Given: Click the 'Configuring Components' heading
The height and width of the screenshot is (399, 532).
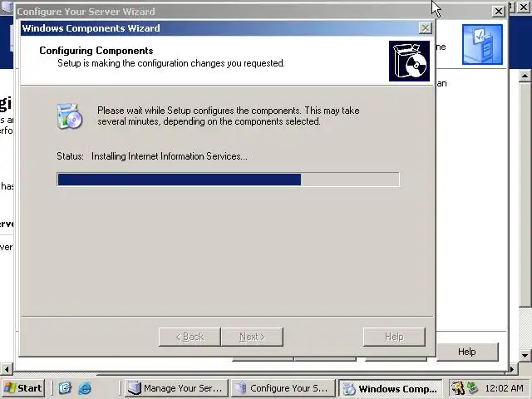Looking at the screenshot, I should [x=96, y=51].
